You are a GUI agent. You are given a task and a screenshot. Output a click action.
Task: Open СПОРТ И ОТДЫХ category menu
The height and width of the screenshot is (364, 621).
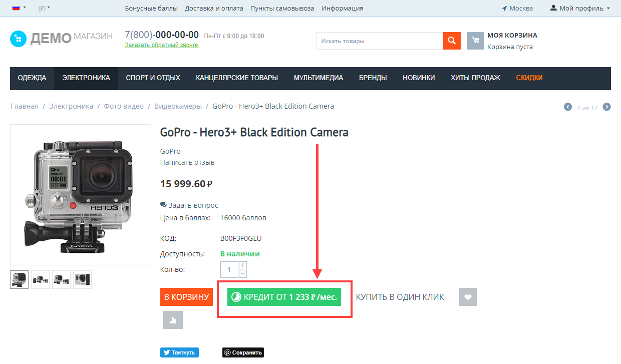pos(153,78)
